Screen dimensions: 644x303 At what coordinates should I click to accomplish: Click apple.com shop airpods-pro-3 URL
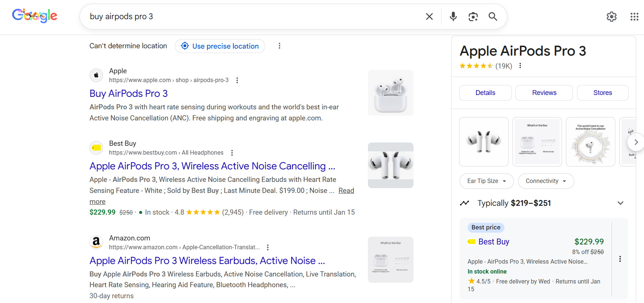(x=169, y=80)
